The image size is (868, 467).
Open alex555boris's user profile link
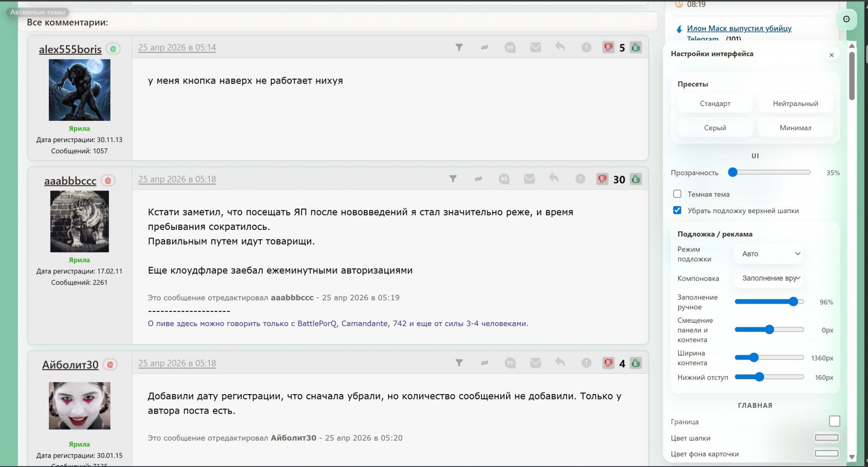(70, 49)
